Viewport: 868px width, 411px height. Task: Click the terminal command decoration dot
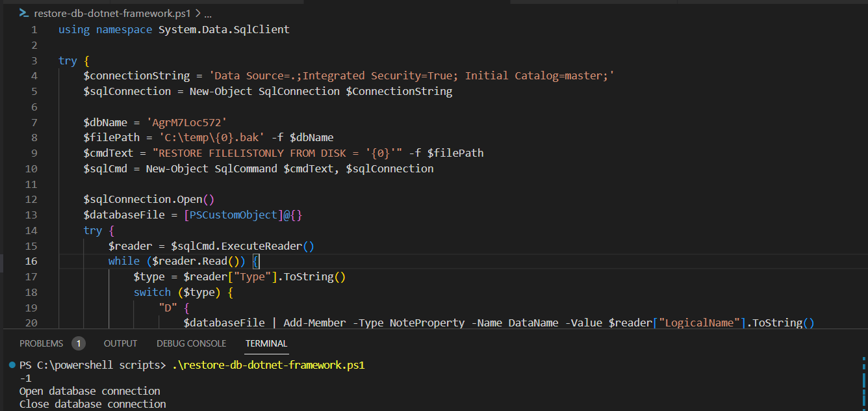(x=12, y=365)
